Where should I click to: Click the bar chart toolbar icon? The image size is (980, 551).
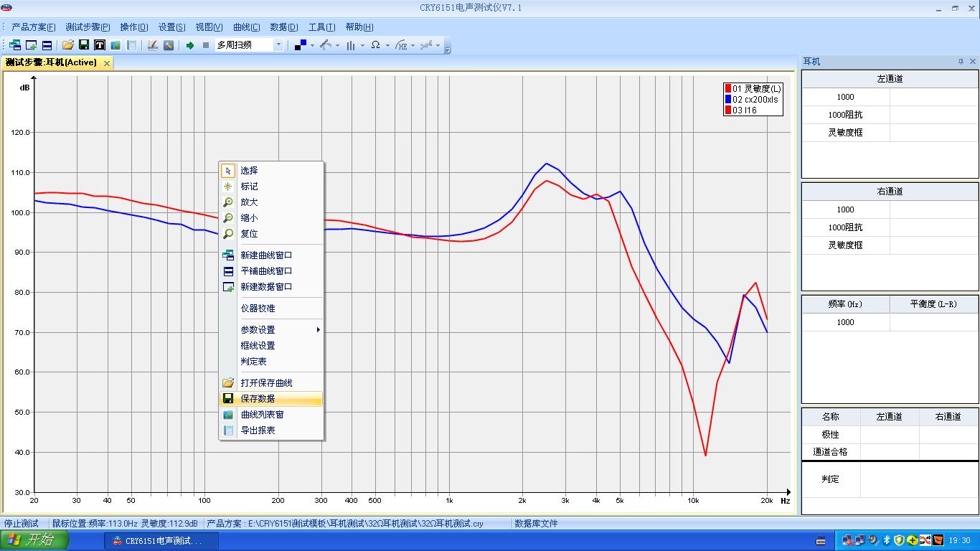pos(351,45)
